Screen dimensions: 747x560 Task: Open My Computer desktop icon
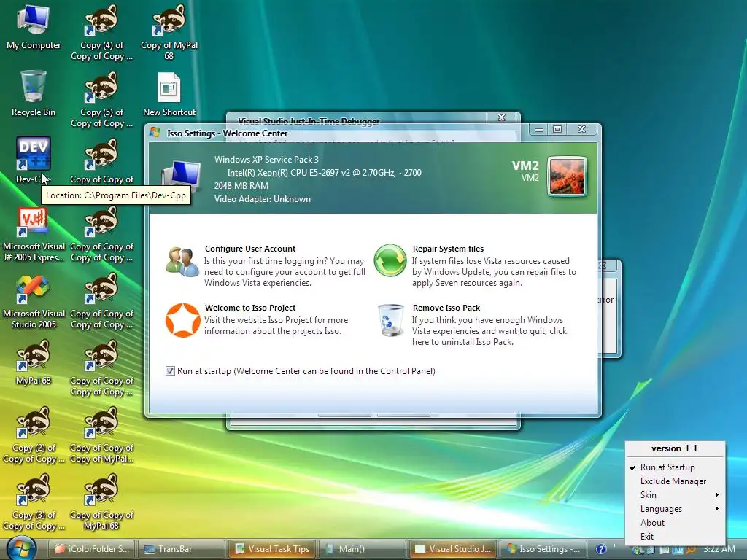[34, 28]
